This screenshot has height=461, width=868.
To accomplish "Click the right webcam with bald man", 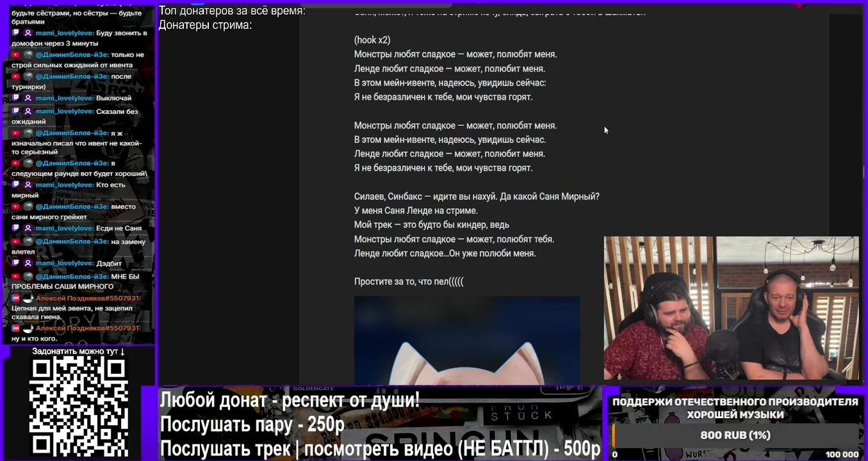I will pos(787,308).
